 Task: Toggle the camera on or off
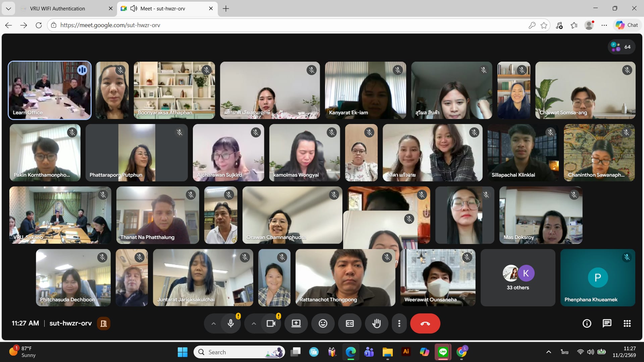271,323
